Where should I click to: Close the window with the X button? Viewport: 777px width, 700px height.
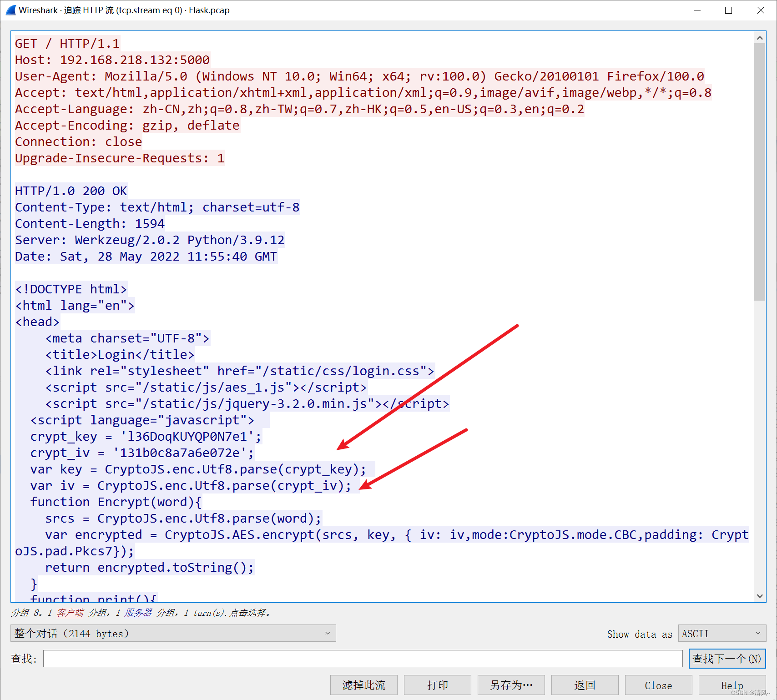point(761,10)
